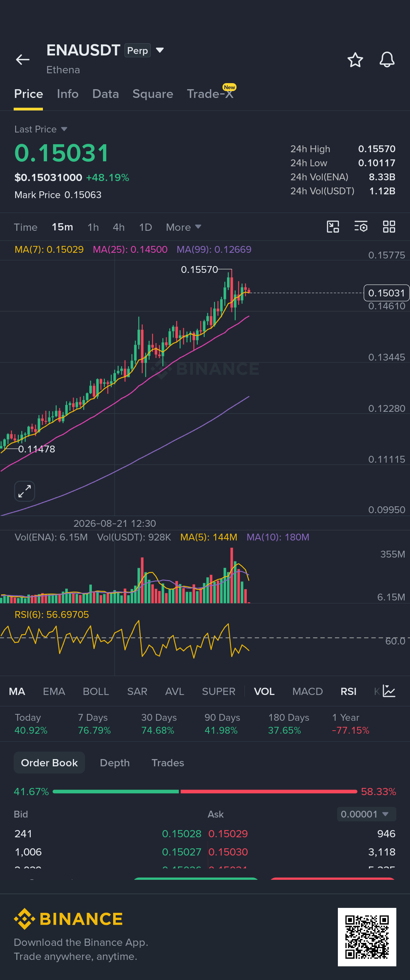Tap the Vol MA(5) 144M label
This screenshot has width=410, height=980.
[x=209, y=537]
